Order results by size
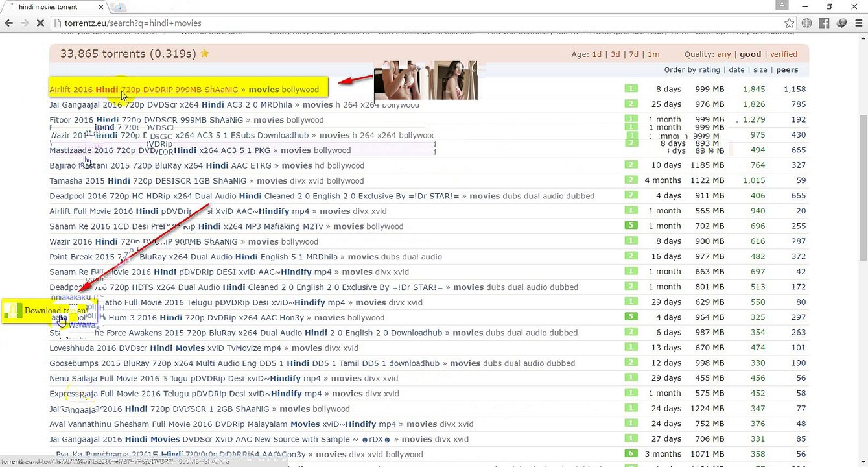This screenshot has width=868, height=467. (760, 70)
